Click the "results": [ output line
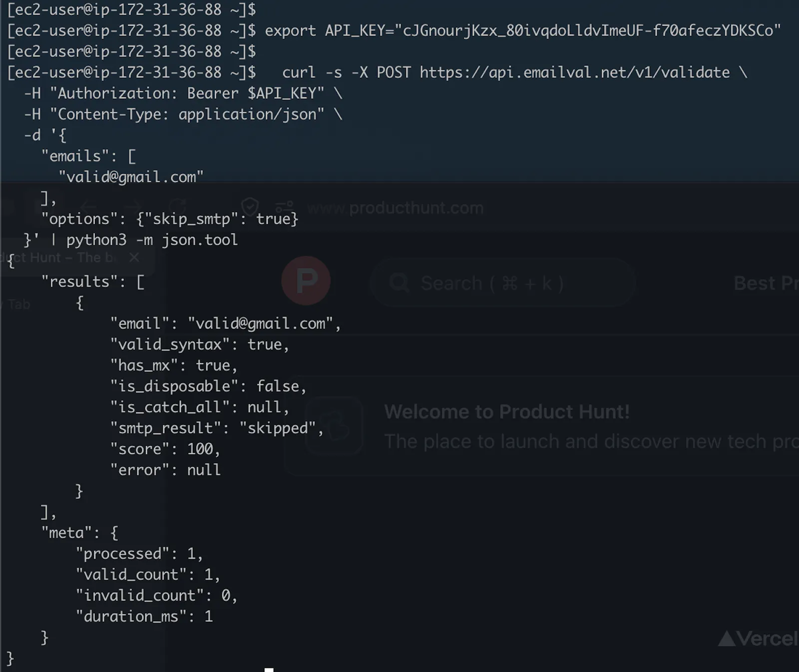 click(x=93, y=282)
